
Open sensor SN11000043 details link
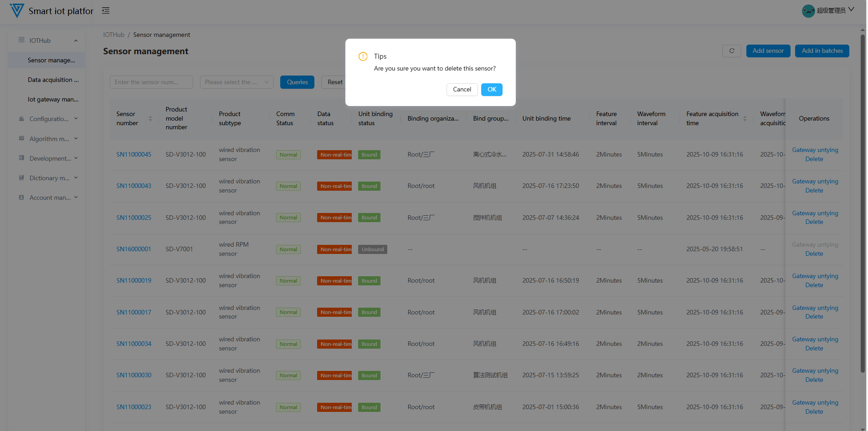coord(134,186)
